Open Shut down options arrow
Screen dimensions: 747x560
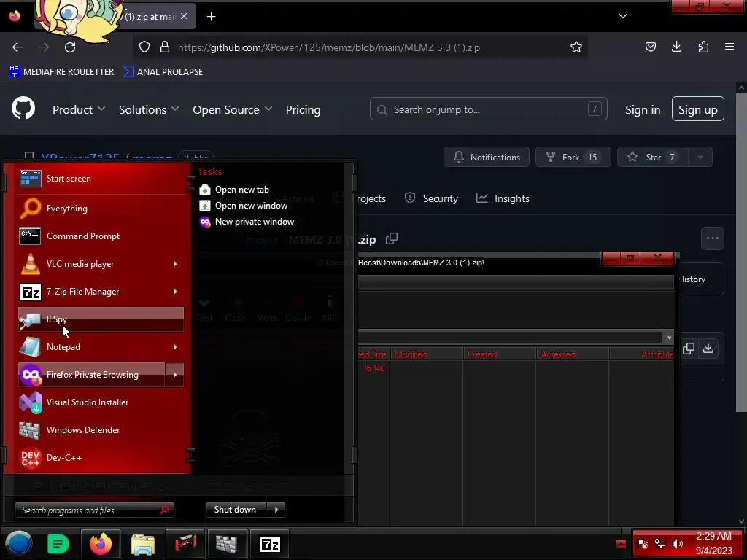pyautogui.click(x=276, y=510)
